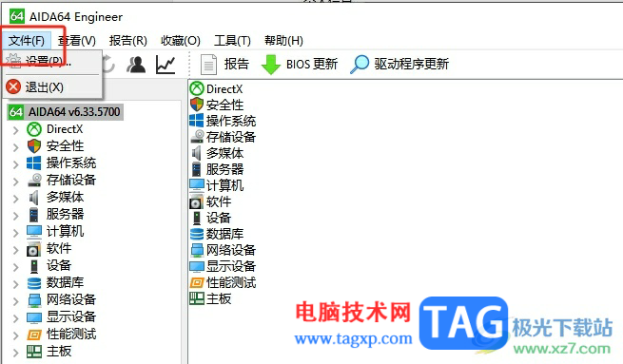The height and width of the screenshot is (364, 623).
Task: Expand the 服务器 tree node
Action: click(15, 215)
